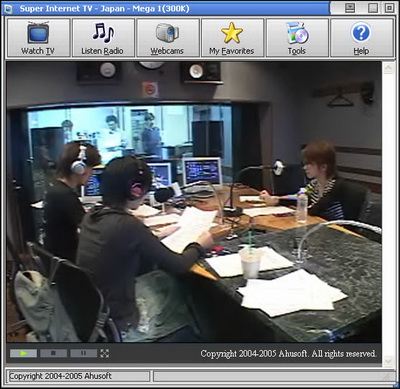Stop the stream with the stop button
400x389 pixels.
tap(53, 353)
